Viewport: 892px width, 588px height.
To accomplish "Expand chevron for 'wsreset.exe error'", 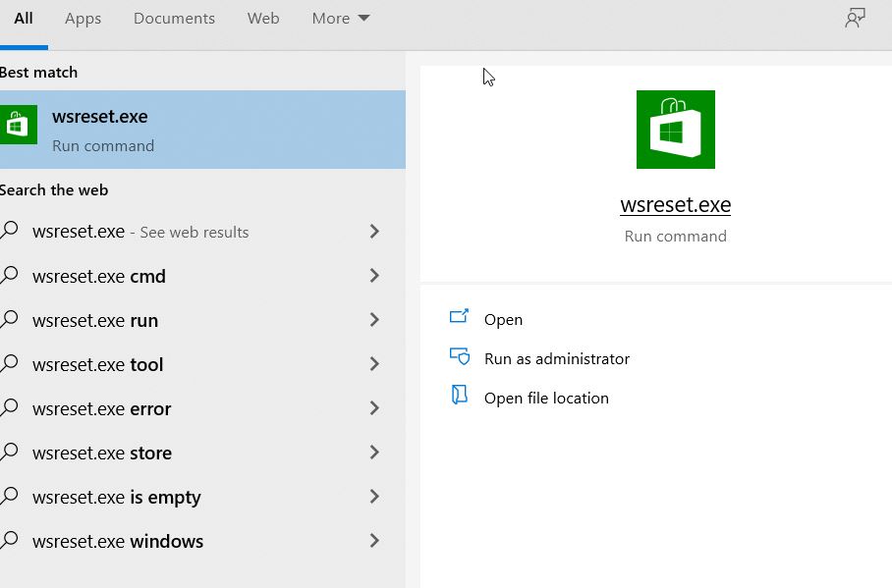I will [x=374, y=408].
